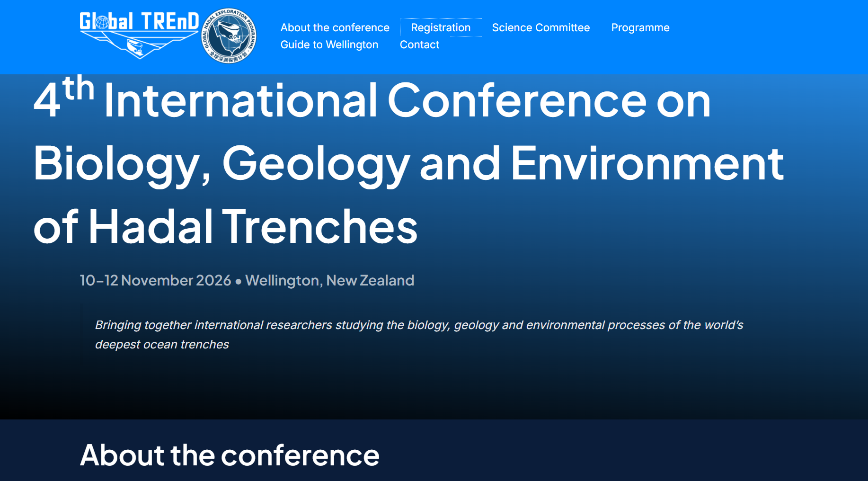Click the 'About the conference' section heading
The width and height of the screenshot is (868, 481).
click(230, 455)
